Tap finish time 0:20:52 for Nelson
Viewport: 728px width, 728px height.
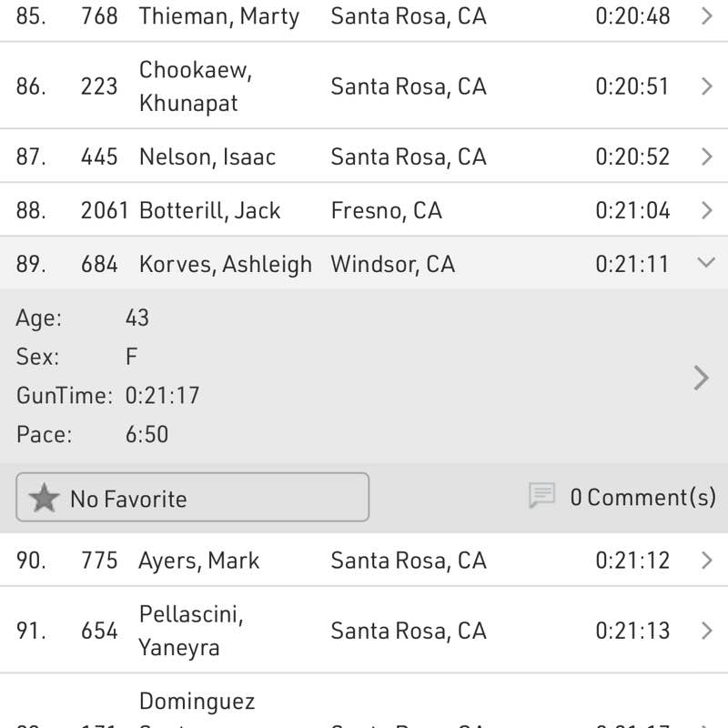click(632, 157)
